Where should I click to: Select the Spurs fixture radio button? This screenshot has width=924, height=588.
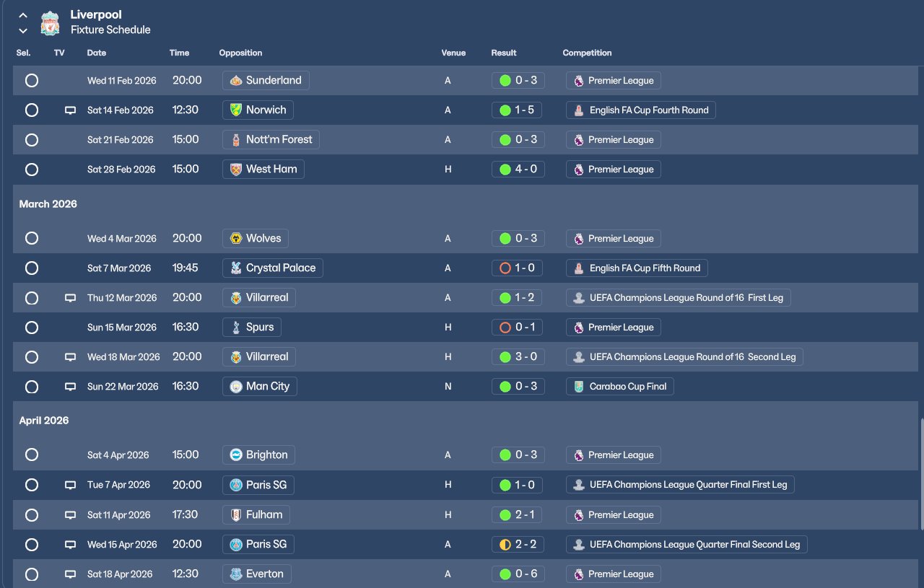(32, 328)
